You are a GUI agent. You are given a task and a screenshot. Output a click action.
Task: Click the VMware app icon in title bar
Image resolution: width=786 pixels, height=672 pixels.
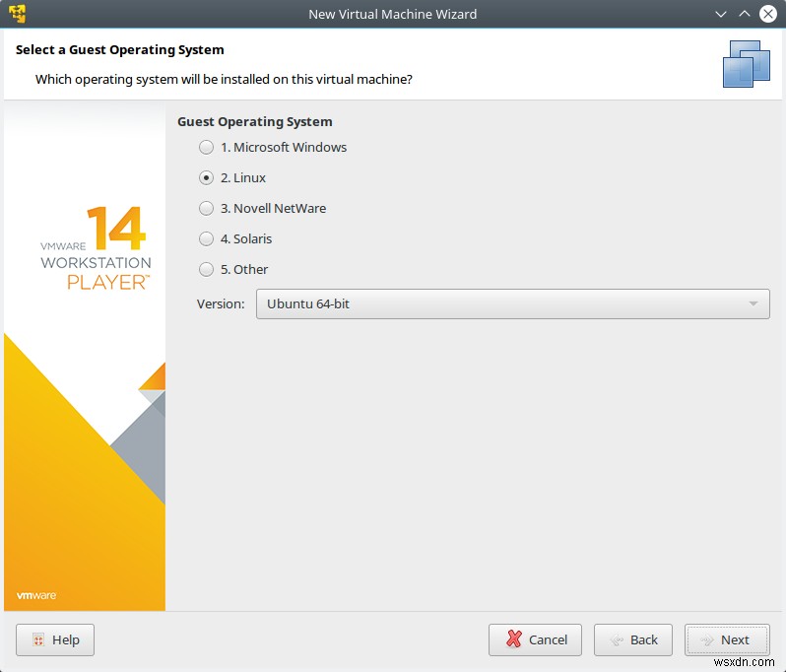[x=18, y=14]
